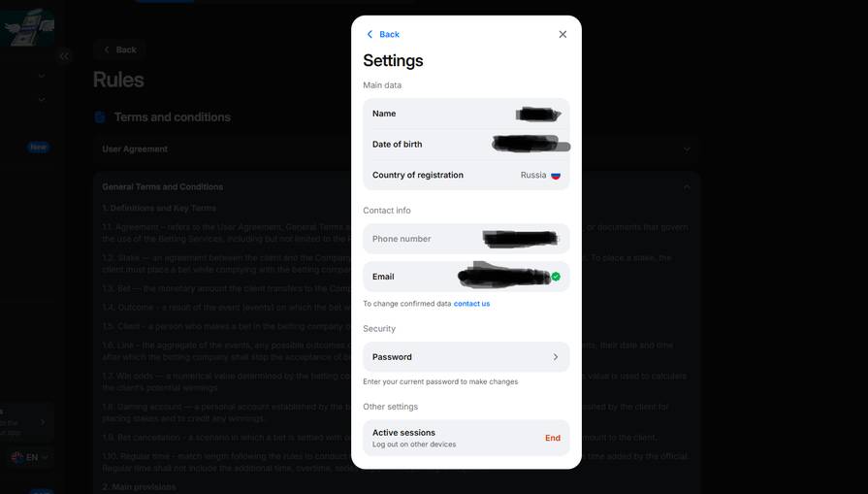
Task: Click the green verified email checkmark
Action: (556, 277)
